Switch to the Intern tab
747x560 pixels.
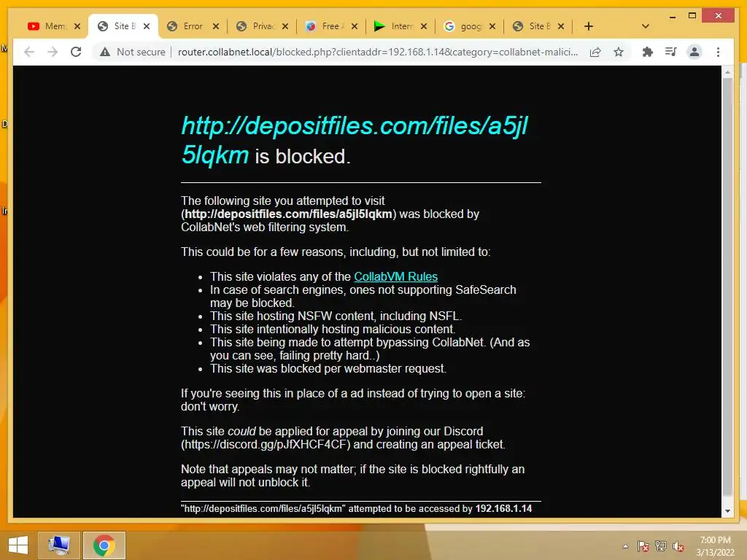tap(399, 26)
